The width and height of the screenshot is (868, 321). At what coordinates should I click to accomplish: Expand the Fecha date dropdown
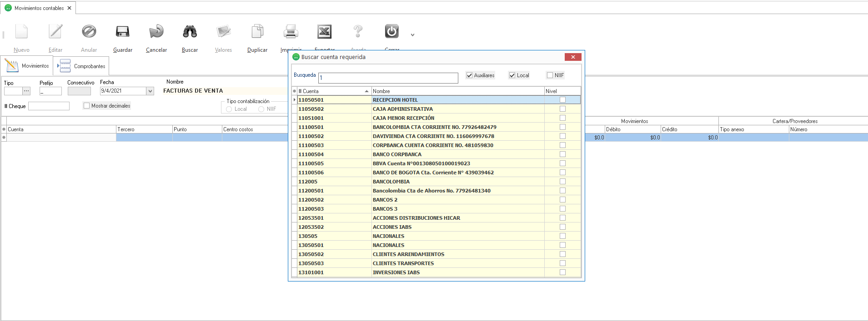tap(150, 91)
